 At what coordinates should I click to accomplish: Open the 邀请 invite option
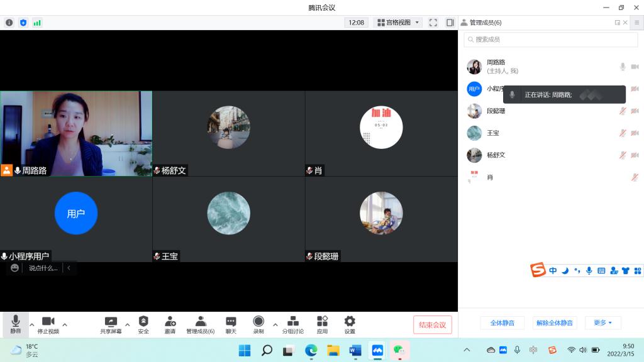(x=170, y=324)
